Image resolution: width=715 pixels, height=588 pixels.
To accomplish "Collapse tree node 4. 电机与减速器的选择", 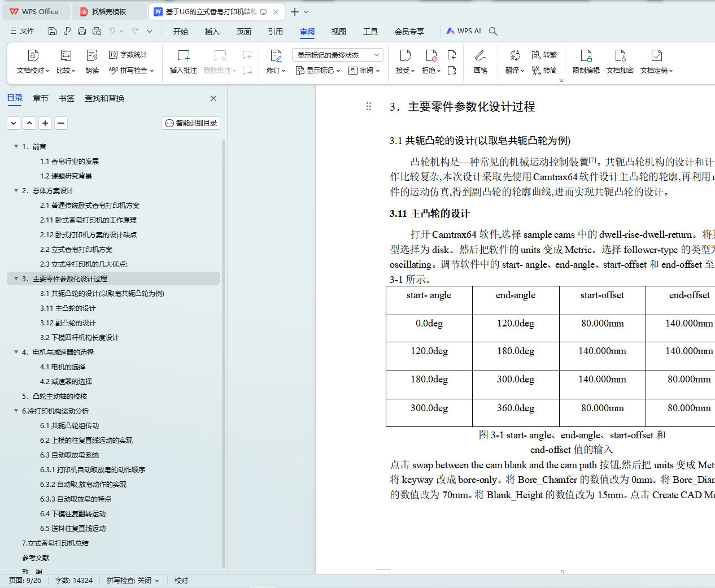I will pyautogui.click(x=16, y=352).
